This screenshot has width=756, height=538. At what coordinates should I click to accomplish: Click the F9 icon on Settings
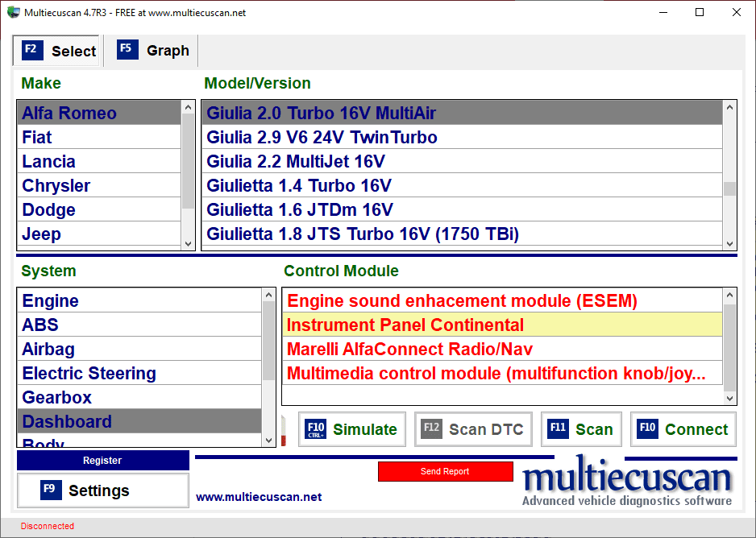point(51,490)
